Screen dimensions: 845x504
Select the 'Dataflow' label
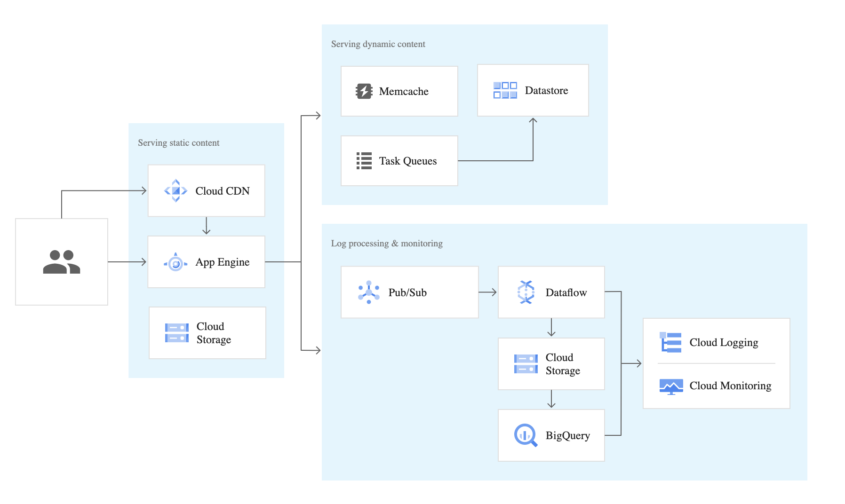point(566,292)
